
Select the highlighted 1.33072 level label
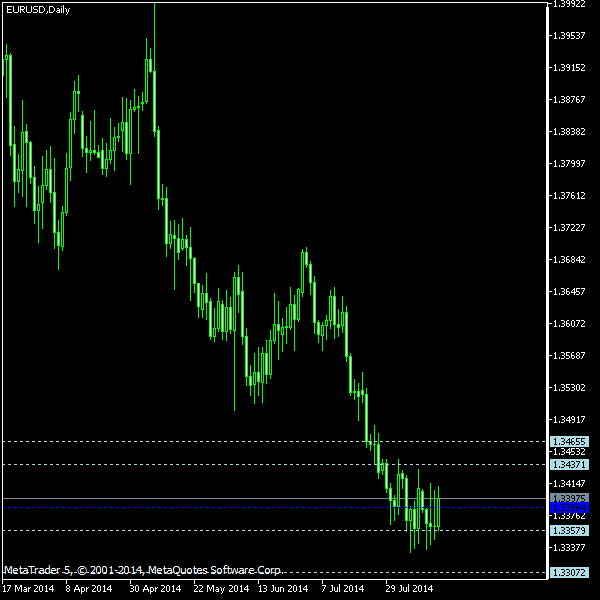[569, 573]
